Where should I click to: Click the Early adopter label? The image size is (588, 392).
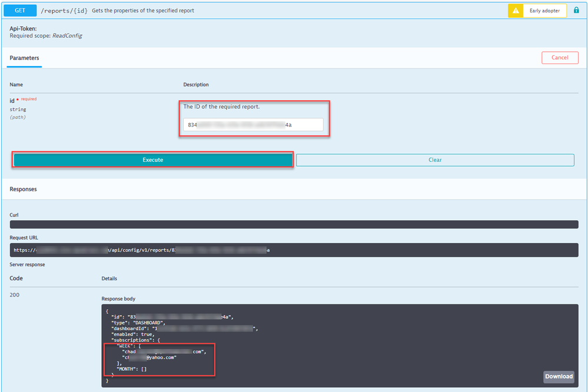point(544,11)
